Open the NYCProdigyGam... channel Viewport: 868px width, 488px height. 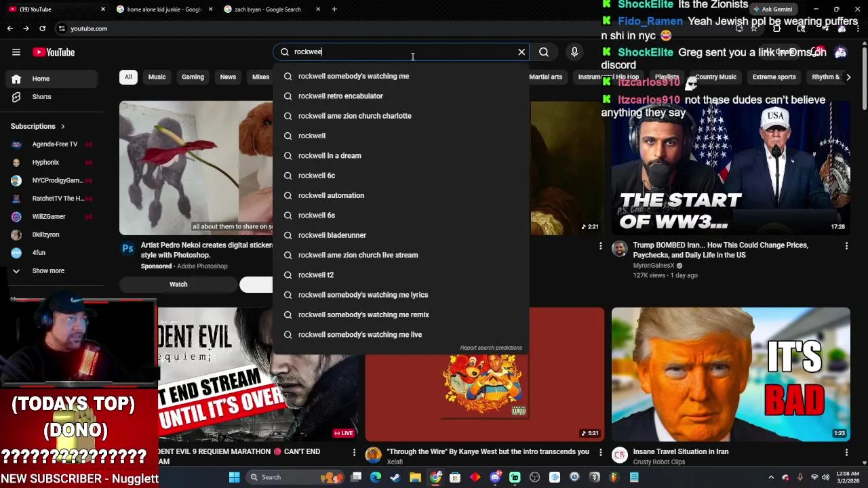[x=53, y=180]
